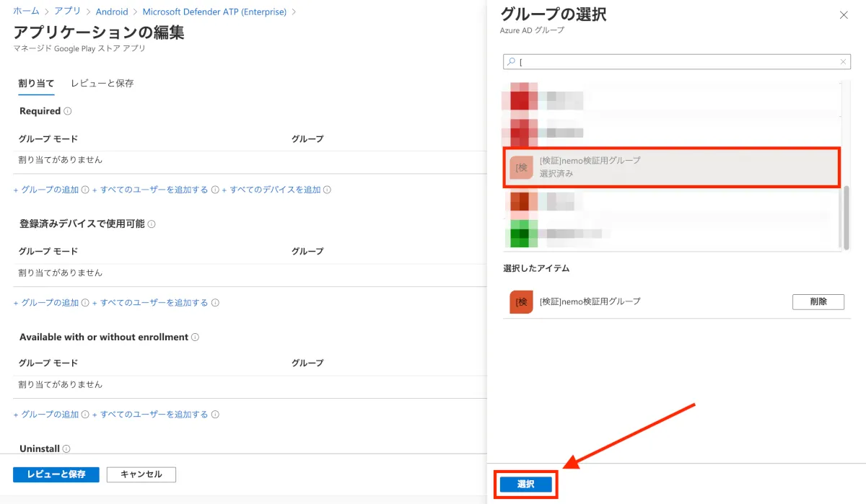Click the green avatar group entry

pos(524,234)
